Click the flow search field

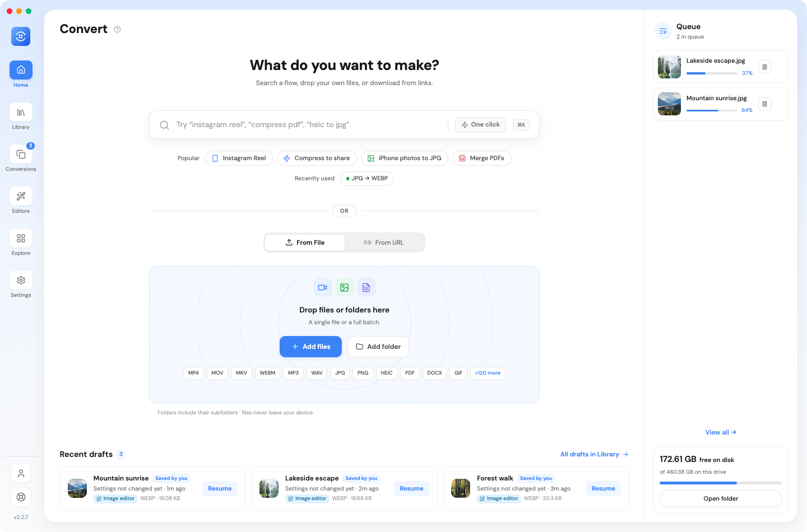point(308,125)
